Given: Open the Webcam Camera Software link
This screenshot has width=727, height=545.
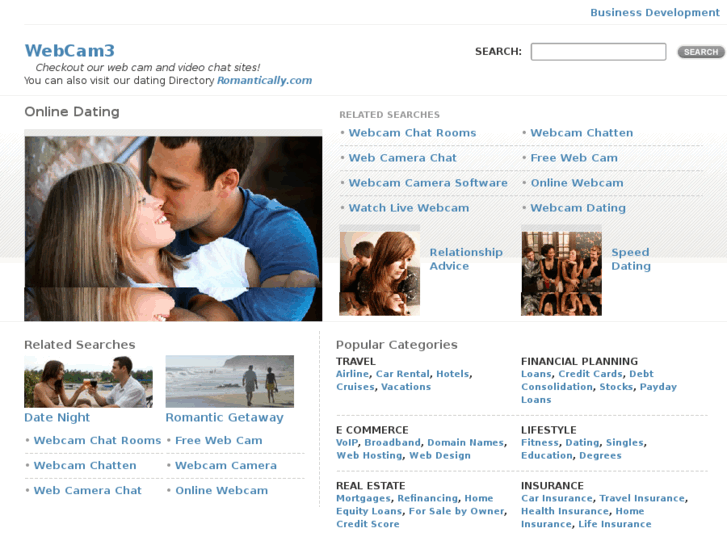Looking at the screenshot, I should pos(428,183).
